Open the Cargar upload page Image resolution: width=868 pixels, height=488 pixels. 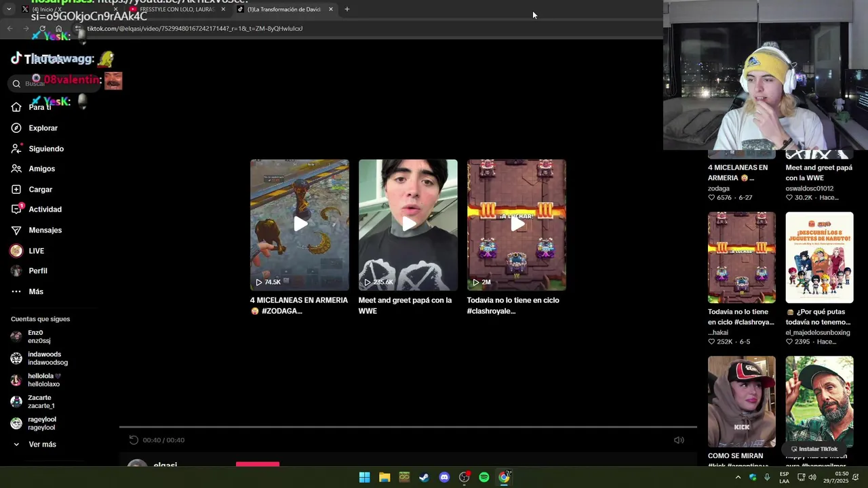[x=32, y=189]
